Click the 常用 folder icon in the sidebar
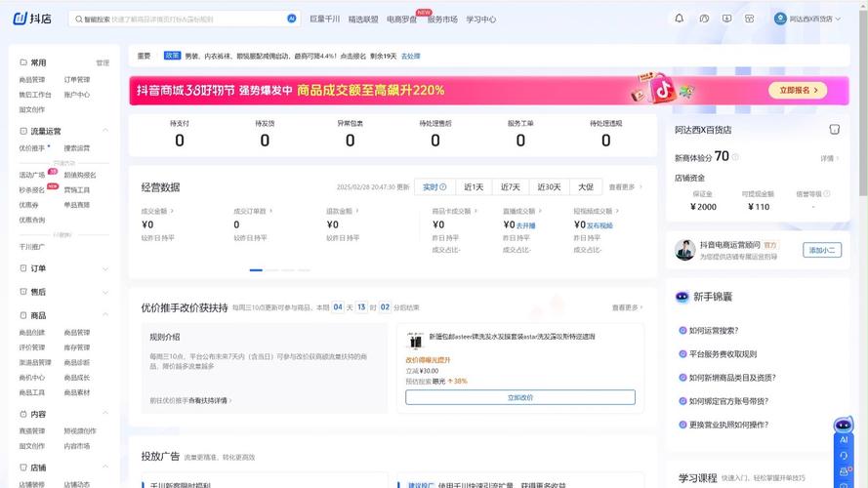The image size is (868, 488). [23, 62]
